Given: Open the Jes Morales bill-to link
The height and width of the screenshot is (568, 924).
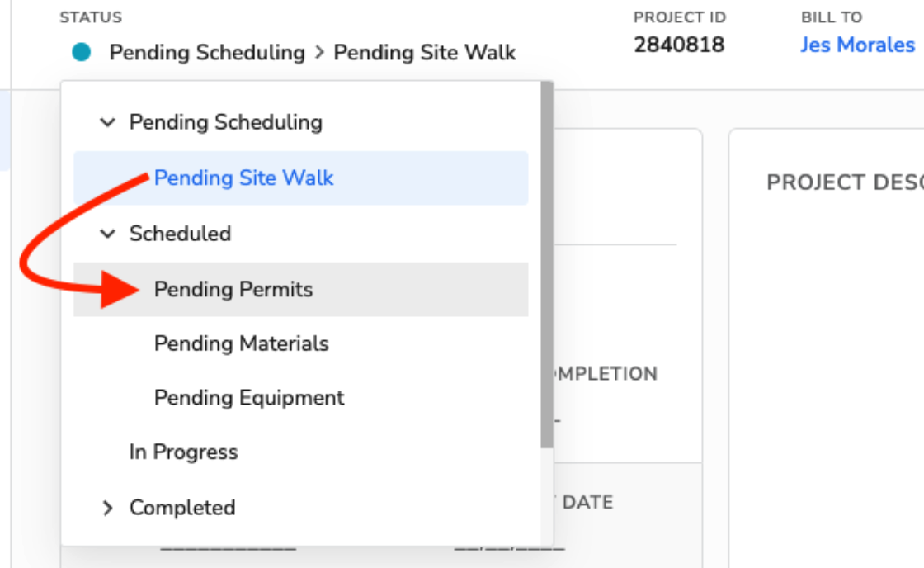Looking at the screenshot, I should (x=857, y=45).
